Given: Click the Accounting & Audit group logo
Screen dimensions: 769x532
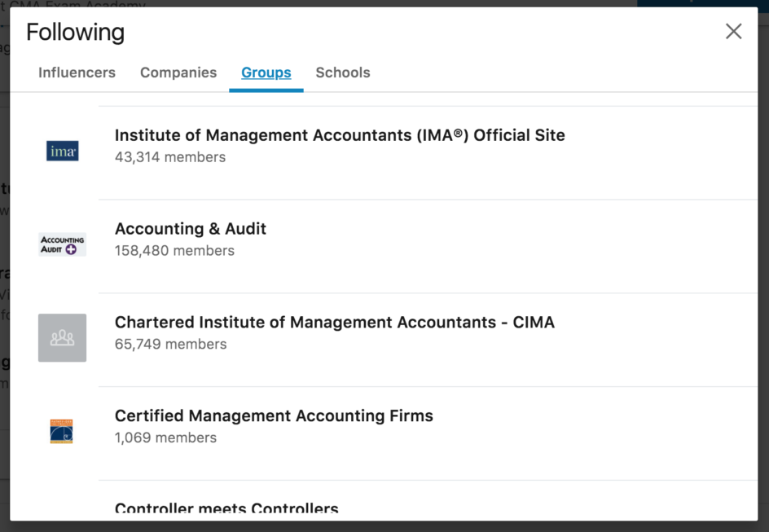Looking at the screenshot, I should point(62,244).
